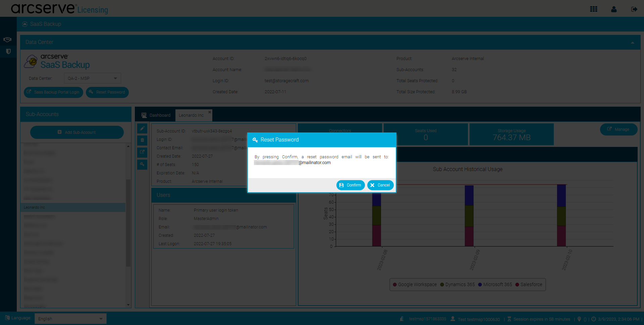Click the Account ID value 2xvwn6-idtiq6-6kocq0
644x325 pixels.
[285, 59]
